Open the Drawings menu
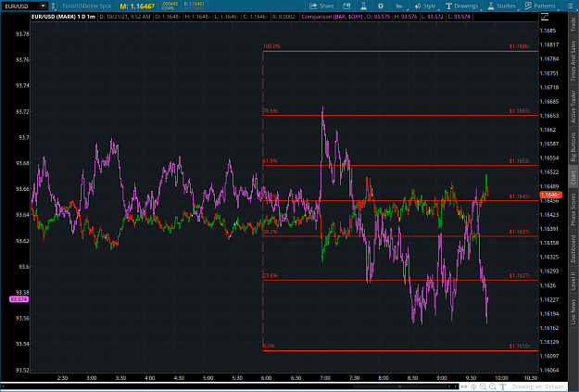 tap(462, 6)
